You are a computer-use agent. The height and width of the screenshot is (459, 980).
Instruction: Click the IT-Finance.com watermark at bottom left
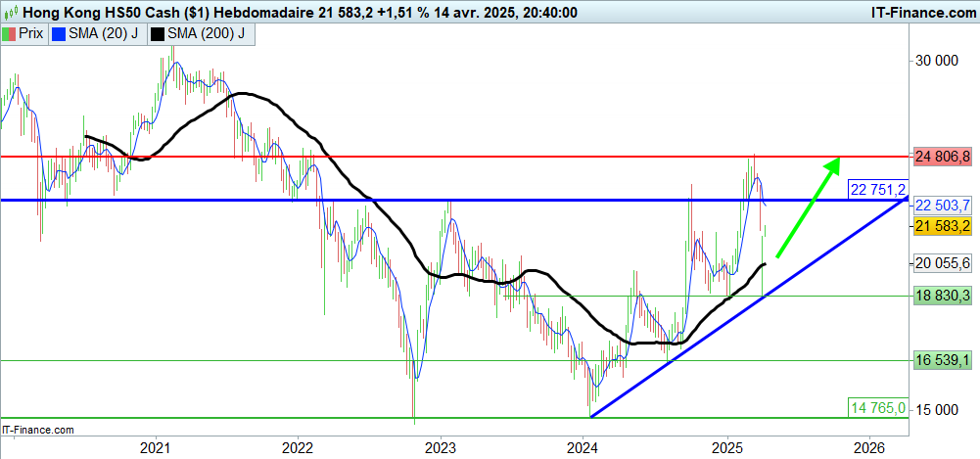38,429
